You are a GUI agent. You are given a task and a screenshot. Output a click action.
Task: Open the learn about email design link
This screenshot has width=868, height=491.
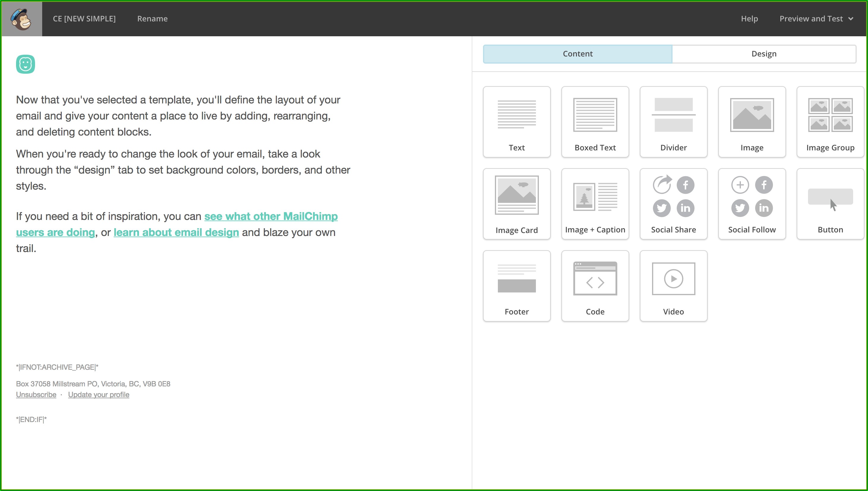(x=176, y=232)
